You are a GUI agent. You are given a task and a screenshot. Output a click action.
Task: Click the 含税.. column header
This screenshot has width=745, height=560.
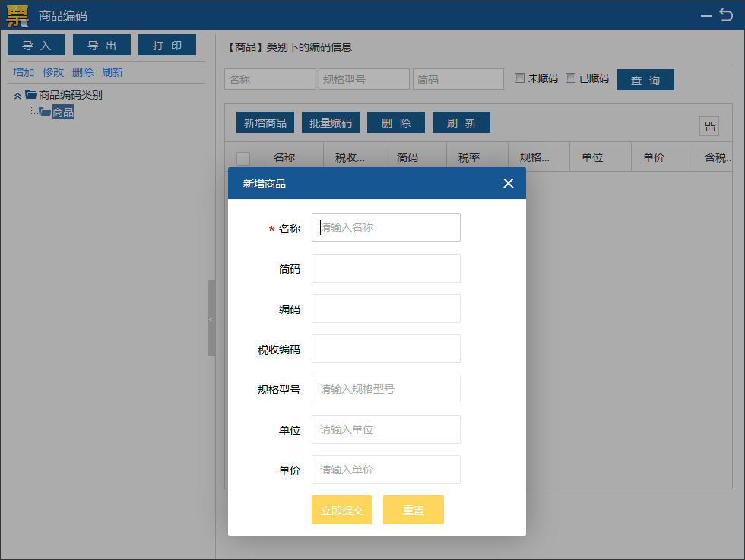(713, 157)
